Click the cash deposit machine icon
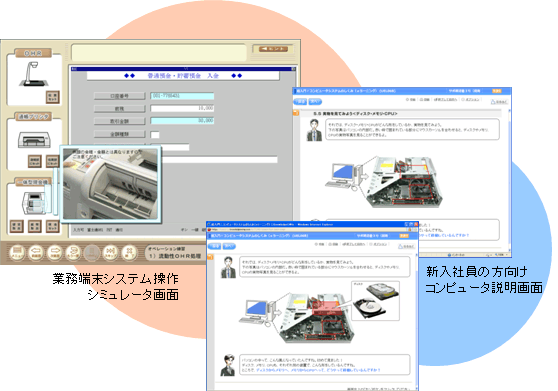 (34, 203)
